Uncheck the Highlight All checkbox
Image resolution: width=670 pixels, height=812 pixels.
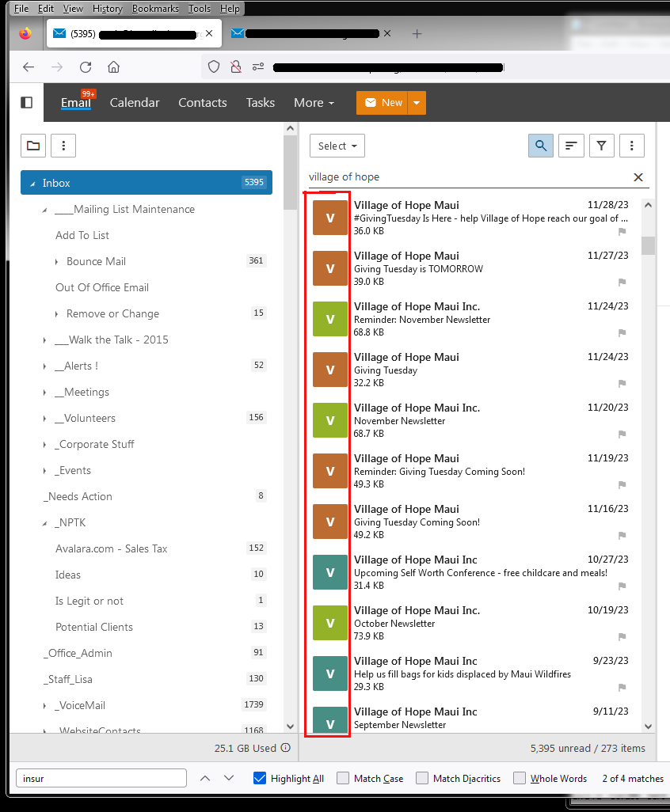(x=260, y=779)
